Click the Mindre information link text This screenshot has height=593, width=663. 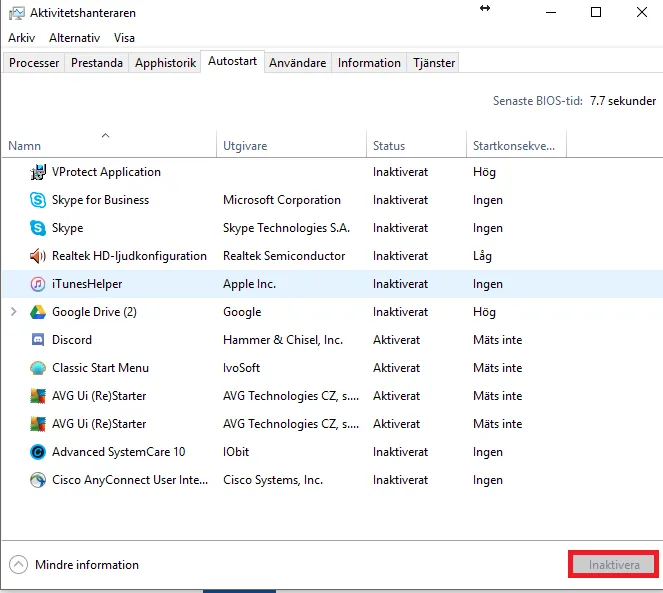tap(87, 565)
